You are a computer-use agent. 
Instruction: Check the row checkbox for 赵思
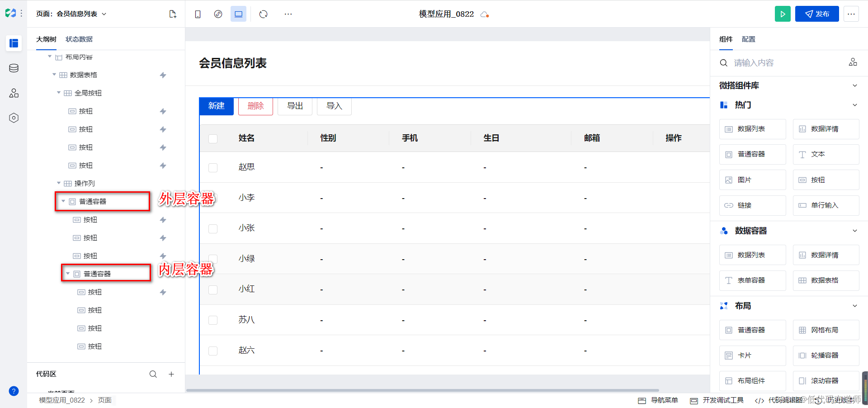pos(213,167)
